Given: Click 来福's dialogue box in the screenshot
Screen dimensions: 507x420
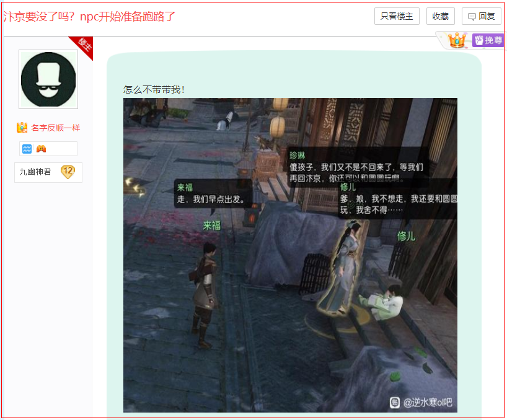Looking at the screenshot, I should point(213,193).
